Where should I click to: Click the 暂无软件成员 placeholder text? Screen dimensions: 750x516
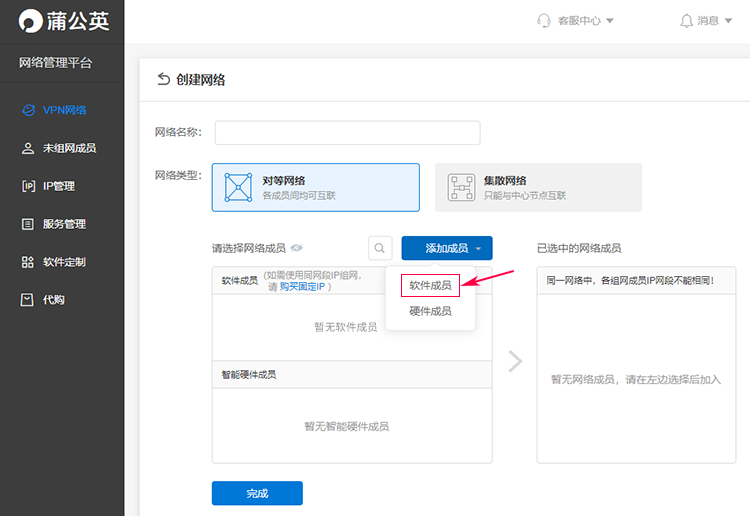pyautogui.click(x=345, y=327)
